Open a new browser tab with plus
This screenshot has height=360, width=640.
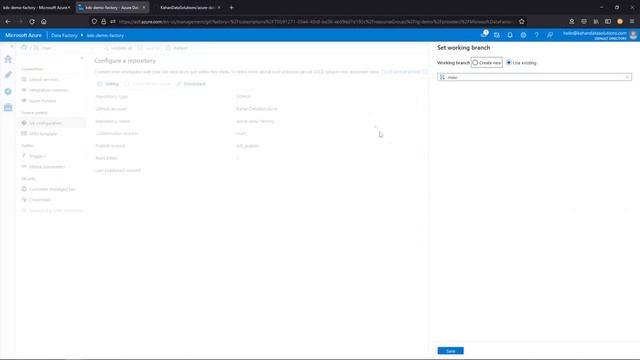[231, 7]
